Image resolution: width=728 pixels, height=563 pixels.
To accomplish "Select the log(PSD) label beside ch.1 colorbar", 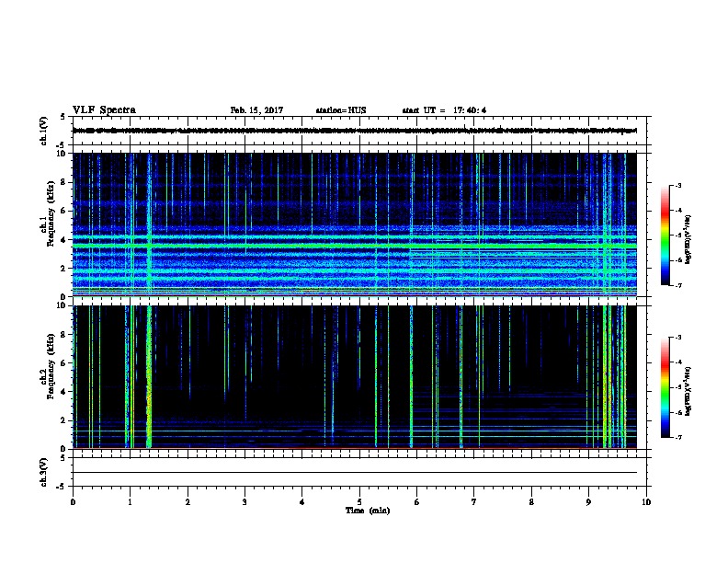I will click(688, 239).
